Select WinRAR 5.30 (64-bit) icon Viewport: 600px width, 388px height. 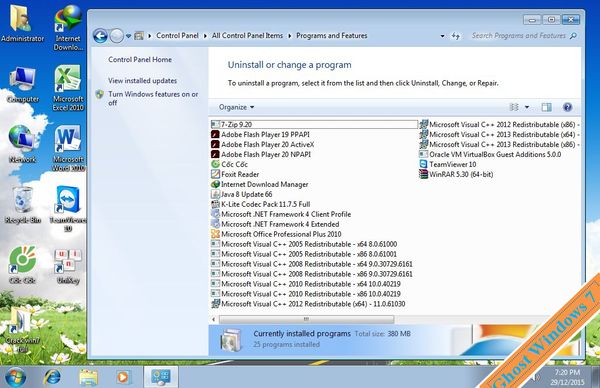pyautogui.click(x=423, y=174)
